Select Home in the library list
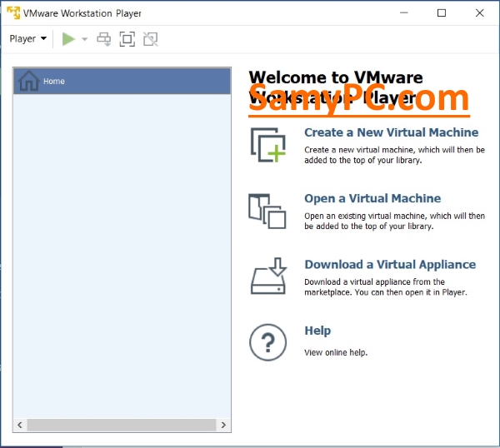Screen dimensions: 500x448 [x=122, y=82]
